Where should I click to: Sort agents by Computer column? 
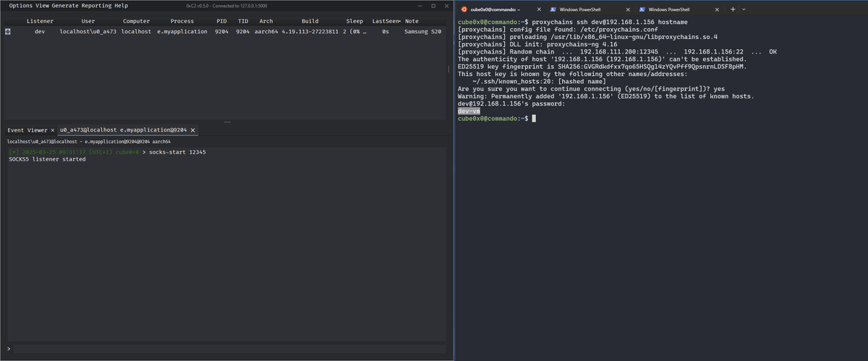[137, 22]
